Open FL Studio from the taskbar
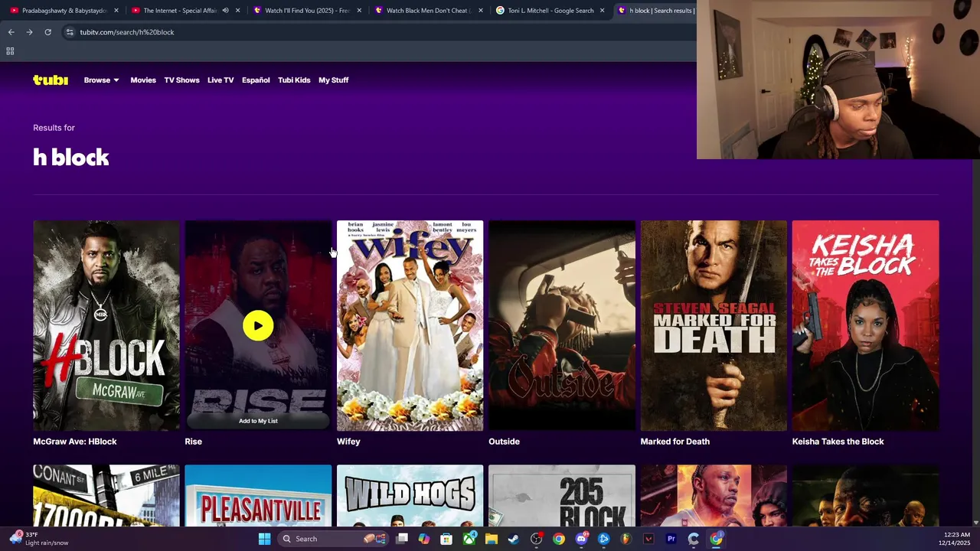The width and height of the screenshot is (980, 551). pos(626,539)
